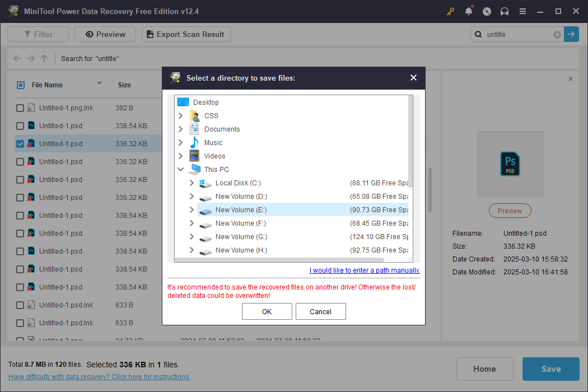Click Cancel in the save dialog

pos(321,311)
